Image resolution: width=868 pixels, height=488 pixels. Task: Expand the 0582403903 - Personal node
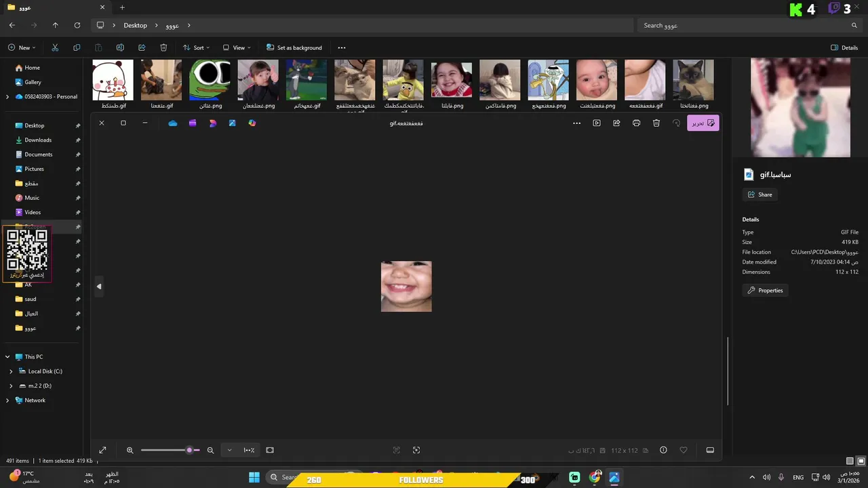[7, 97]
